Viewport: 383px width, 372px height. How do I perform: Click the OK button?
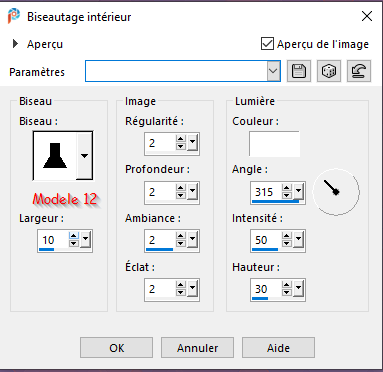coord(116,348)
